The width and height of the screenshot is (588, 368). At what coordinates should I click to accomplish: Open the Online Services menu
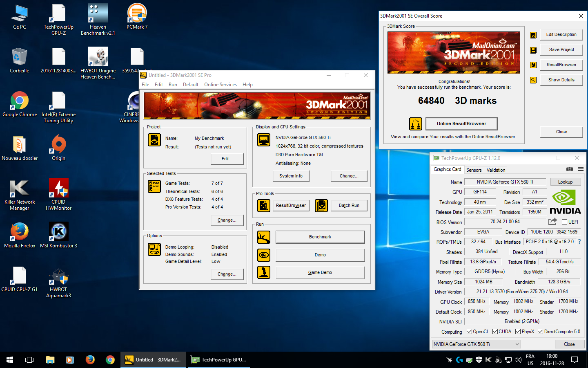[x=220, y=85]
